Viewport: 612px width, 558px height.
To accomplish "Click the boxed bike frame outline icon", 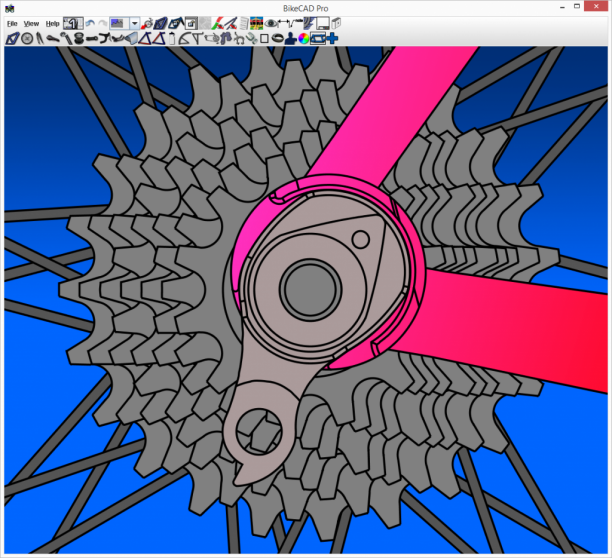I will pos(318,39).
